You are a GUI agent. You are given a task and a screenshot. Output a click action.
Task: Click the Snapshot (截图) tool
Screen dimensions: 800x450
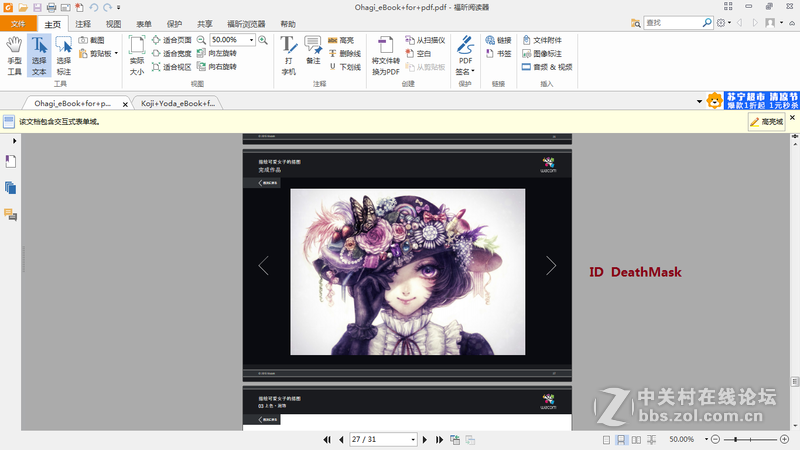click(91, 40)
